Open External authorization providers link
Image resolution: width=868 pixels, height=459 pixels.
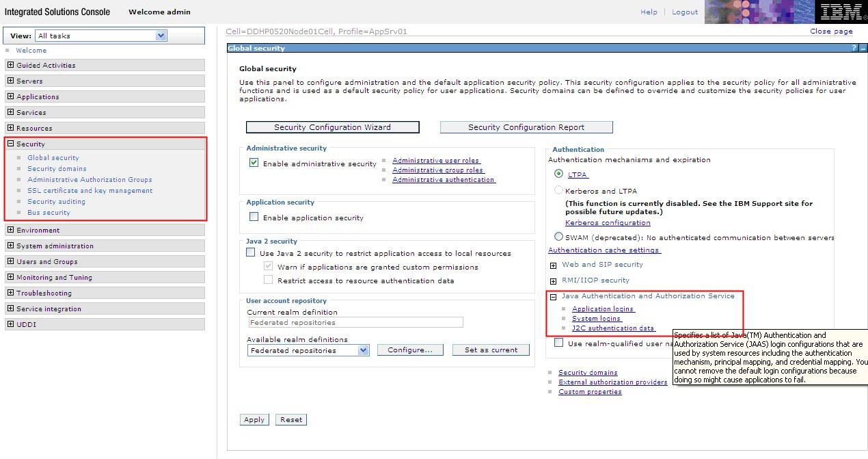click(x=613, y=382)
